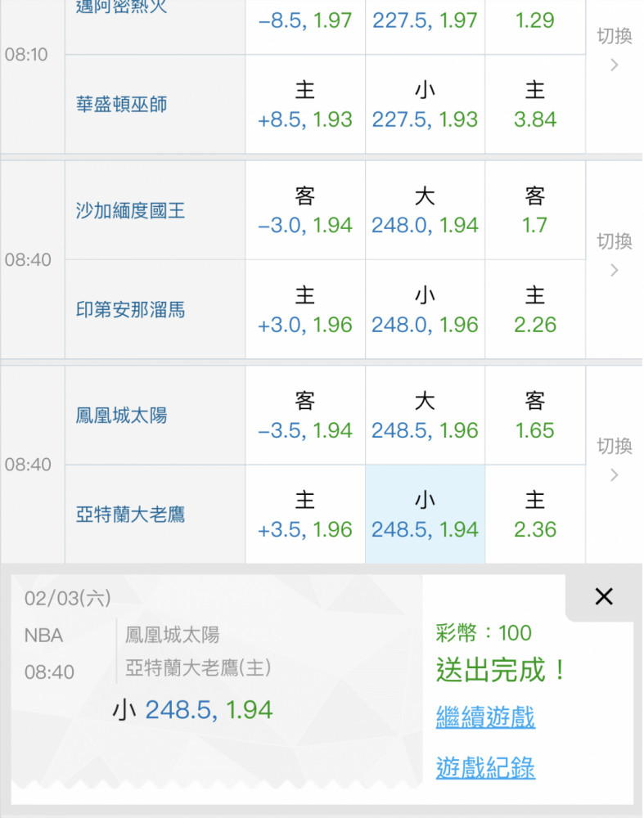Select 客 moneyline odds 1.65
The width and height of the screenshot is (644, 818).
click(535, 416)
